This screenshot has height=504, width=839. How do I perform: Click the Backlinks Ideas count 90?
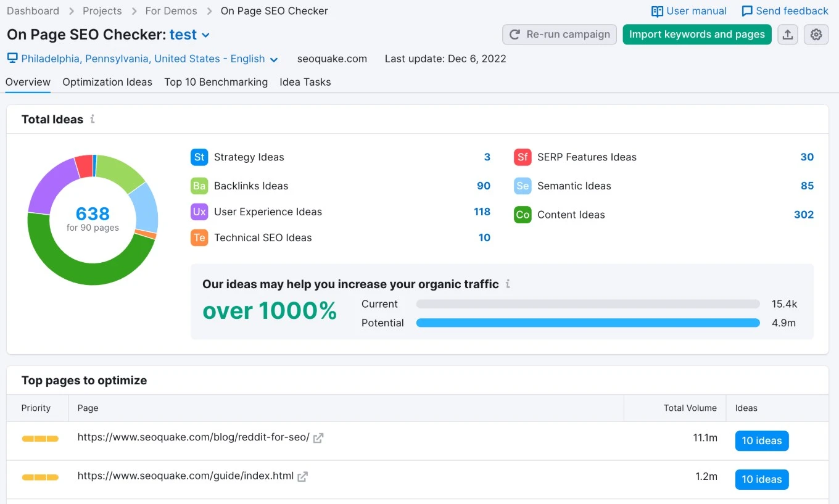[x=484, y=186]
